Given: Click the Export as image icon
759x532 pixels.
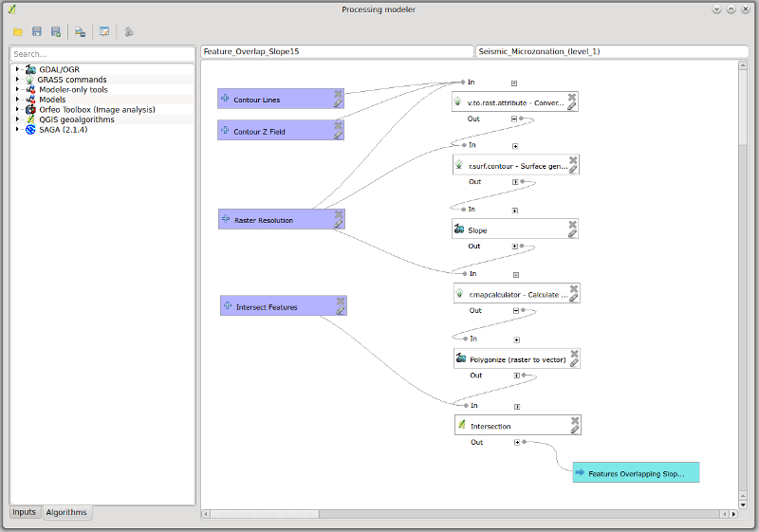Looking at the screenshot, I should coord(81,31).
